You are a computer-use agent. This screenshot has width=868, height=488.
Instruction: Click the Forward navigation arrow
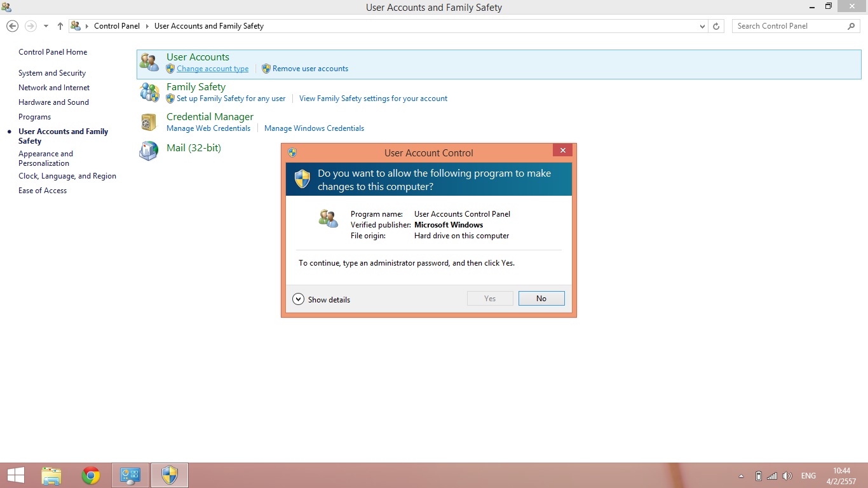tap(31, 26)
